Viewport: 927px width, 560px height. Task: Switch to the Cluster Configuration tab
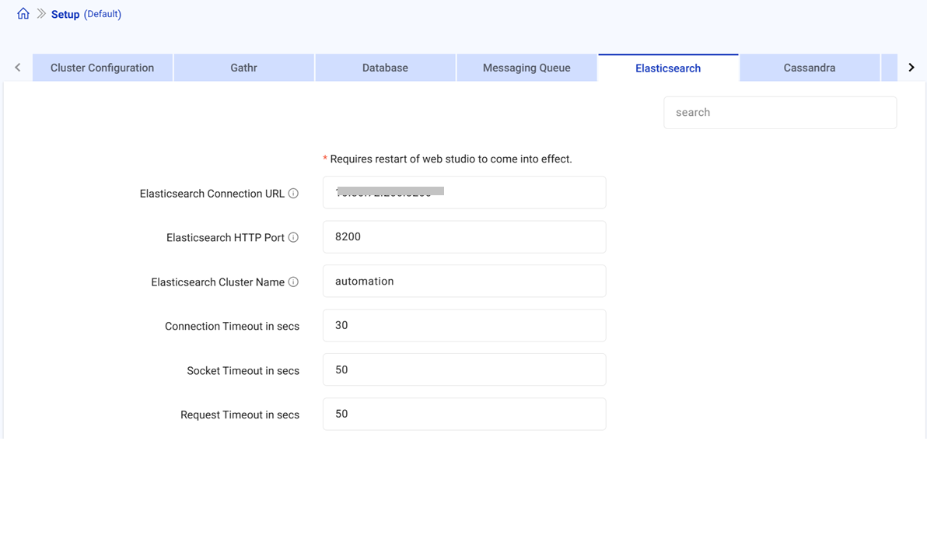[x=102, y=68]
